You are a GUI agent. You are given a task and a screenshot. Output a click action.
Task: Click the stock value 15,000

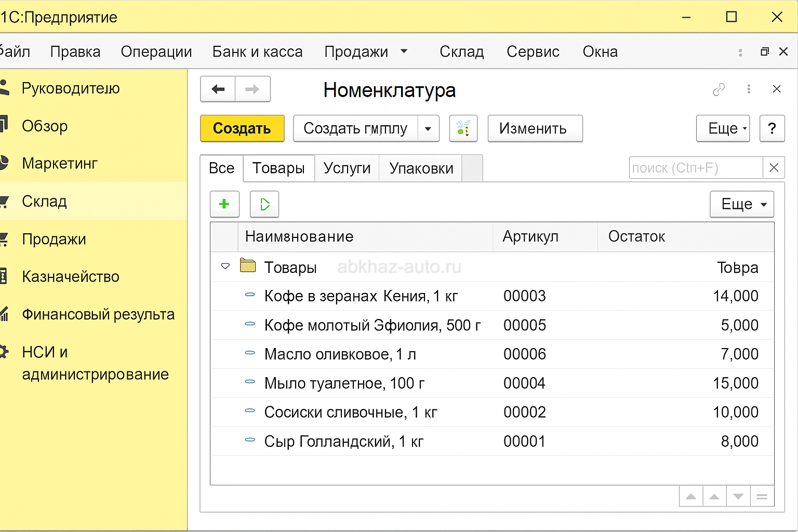click(736, 383)
